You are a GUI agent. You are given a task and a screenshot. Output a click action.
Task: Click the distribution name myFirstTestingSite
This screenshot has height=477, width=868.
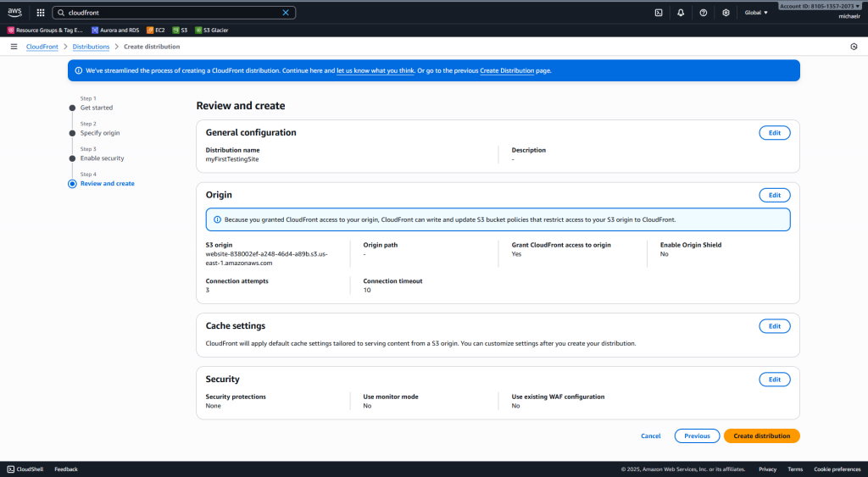(232, 159)
